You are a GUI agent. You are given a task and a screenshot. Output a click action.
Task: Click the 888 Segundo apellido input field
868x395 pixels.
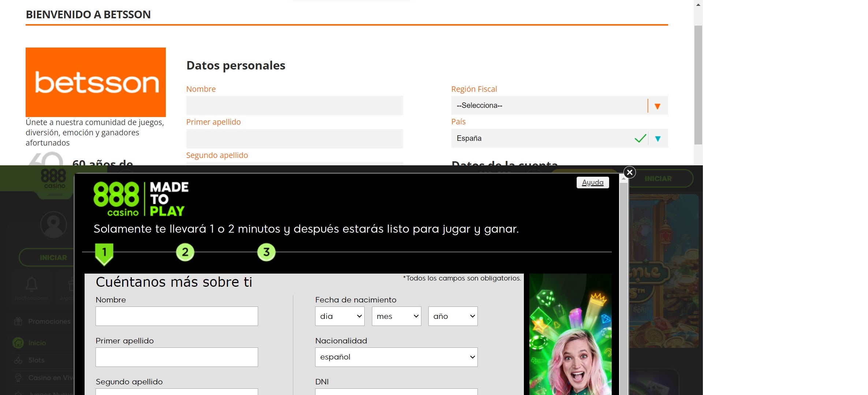coord(177,392)
